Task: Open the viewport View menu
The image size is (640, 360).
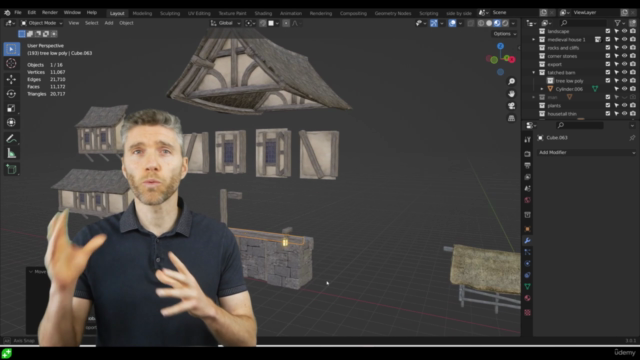Action: [74, 23]
